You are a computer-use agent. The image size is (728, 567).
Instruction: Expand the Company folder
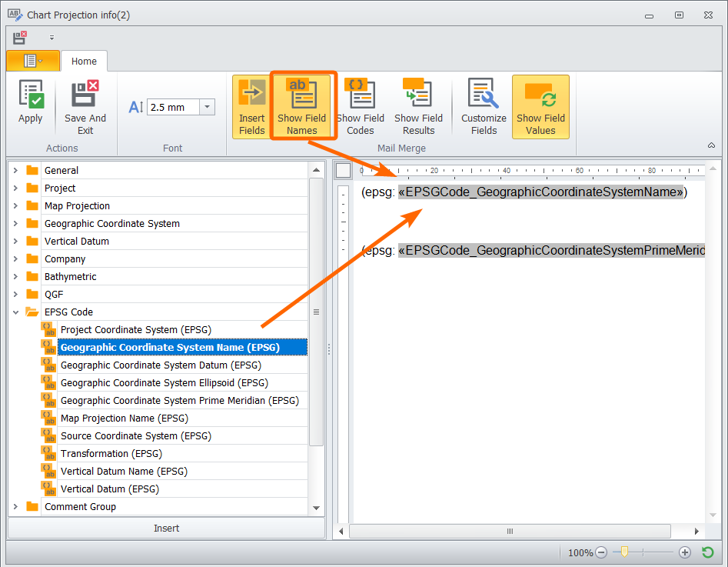pos(16,258)
